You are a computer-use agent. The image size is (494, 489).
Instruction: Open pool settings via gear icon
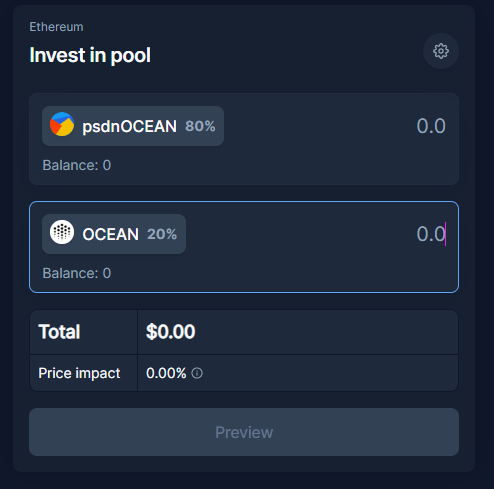coord(441,51)
